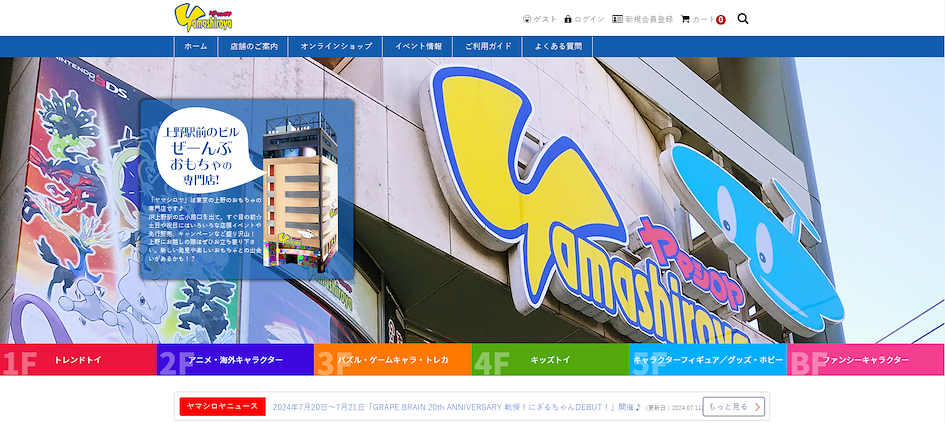The width and height of the screenshot is (945, 423).
Task: Select the 4F キッズトイ floor tile
Action: tap(550, 360)
